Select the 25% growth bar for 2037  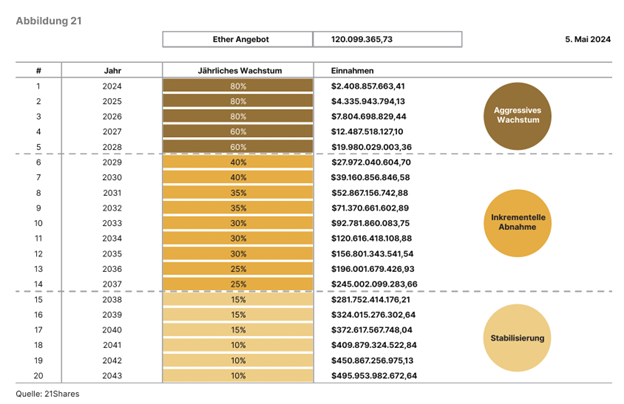[x=238, y=284]
